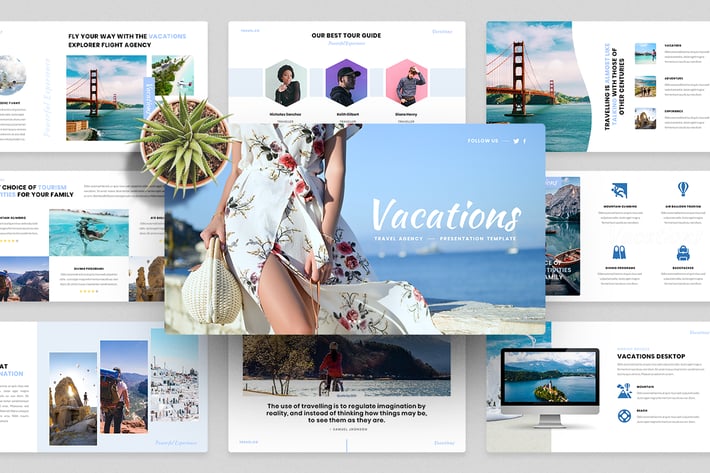
Task: Click the "FOLLOW US" label
Action: 483,141
